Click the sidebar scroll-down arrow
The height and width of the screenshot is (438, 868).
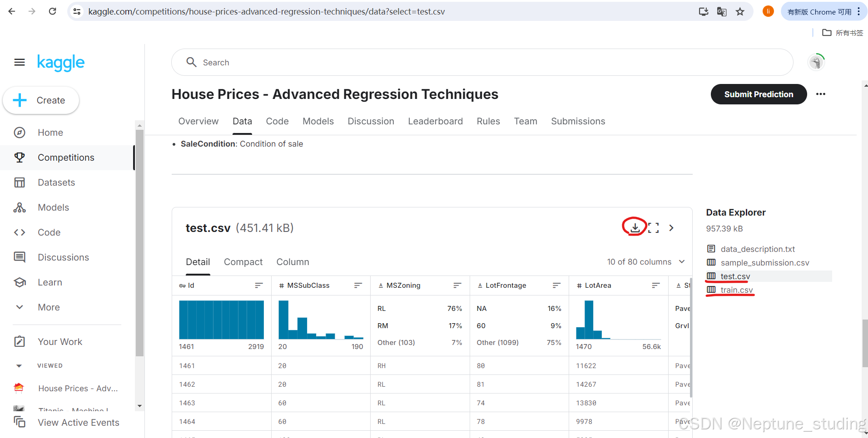(x=139, y=406)
